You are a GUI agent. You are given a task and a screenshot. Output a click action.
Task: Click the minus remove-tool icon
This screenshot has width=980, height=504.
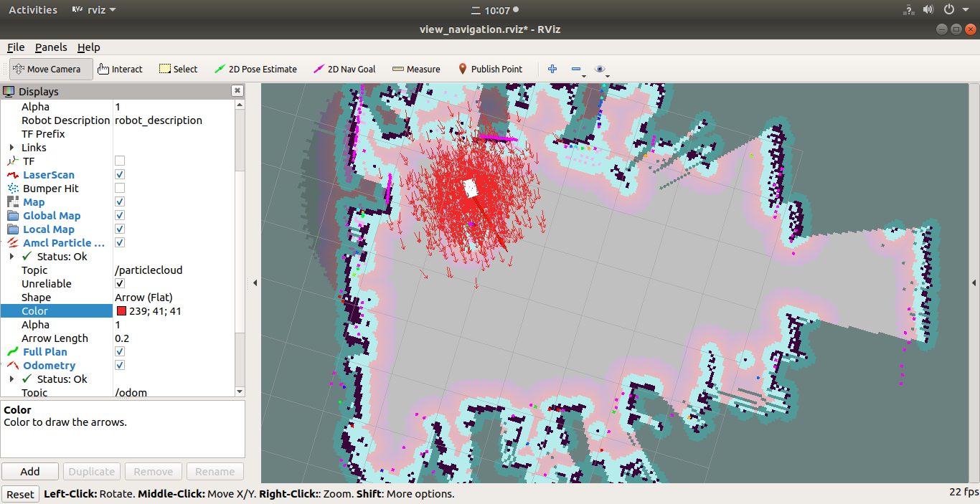click(576, 70)
